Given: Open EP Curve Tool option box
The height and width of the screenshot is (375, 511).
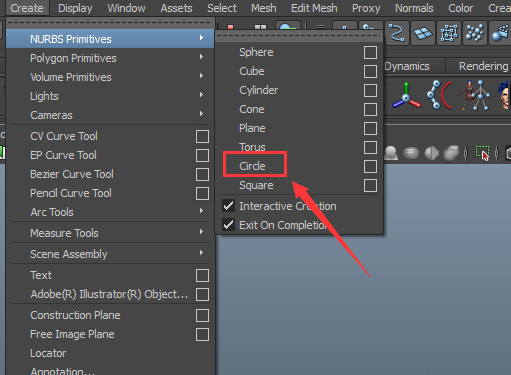Looking at the screenshot, I should 202,155.
